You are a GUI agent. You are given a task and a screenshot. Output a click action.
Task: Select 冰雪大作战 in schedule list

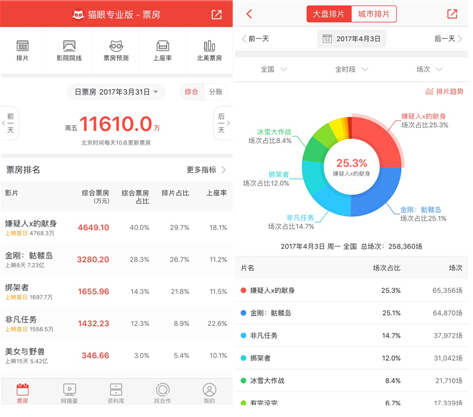351,381
